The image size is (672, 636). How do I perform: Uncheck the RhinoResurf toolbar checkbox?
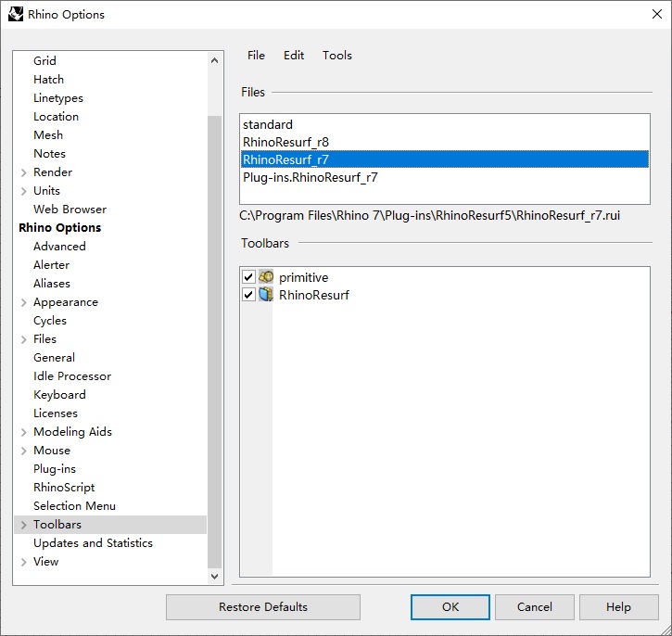[x=248, y=295]
